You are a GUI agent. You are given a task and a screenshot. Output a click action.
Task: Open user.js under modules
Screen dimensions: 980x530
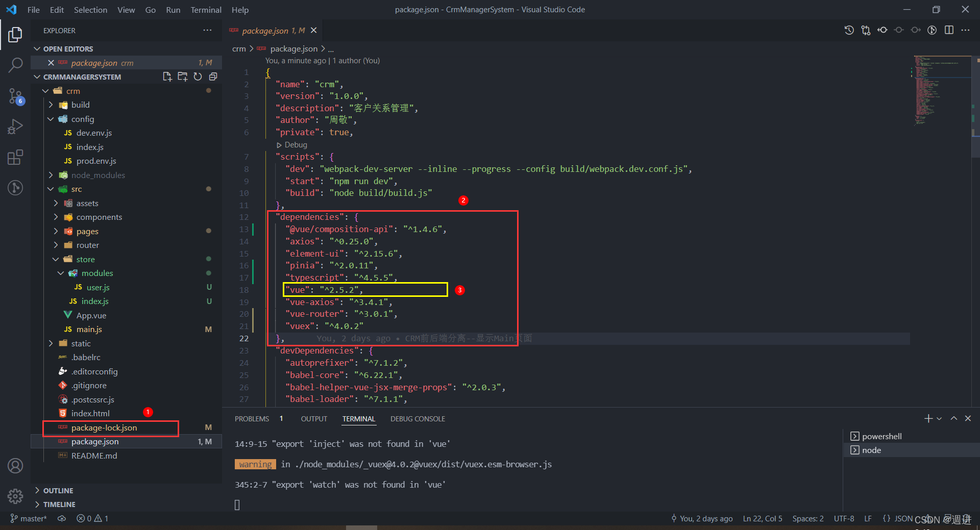click(x=98, y=287)
